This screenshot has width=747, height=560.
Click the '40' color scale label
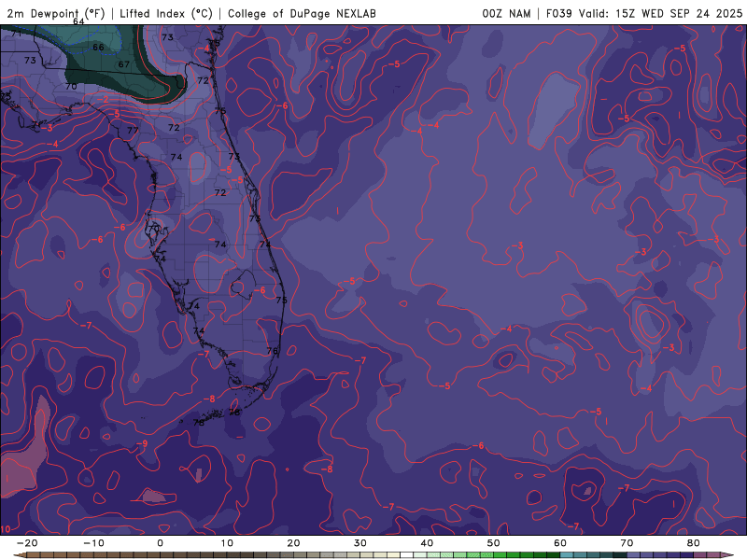pyautogui.click(x=427, y=543)
